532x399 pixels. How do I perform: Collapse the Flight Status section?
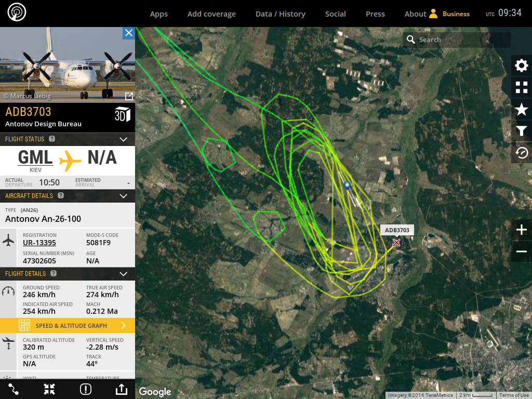pyautogui.click(x=124, y=139)
